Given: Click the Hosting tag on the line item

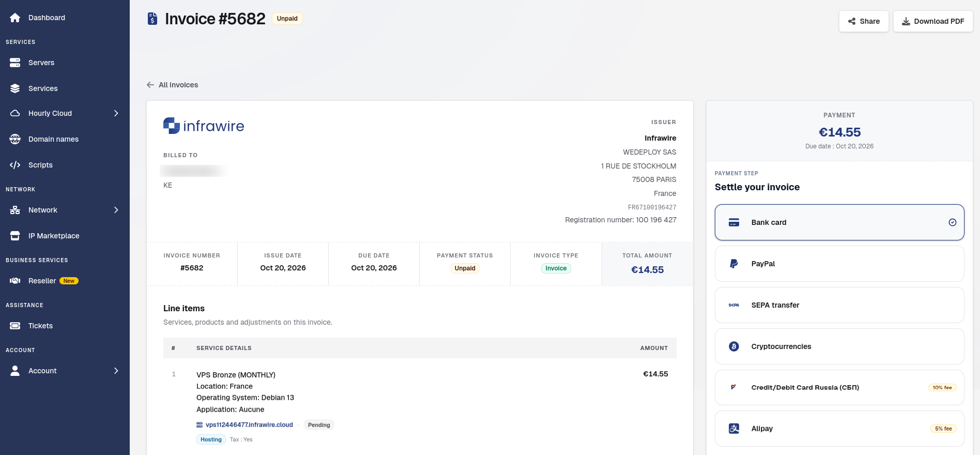Looking at the screenshot, I should (x=211, y=439).
